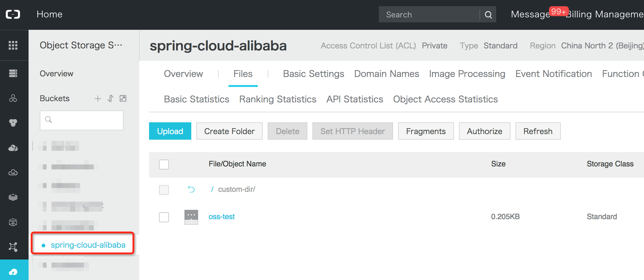
Task: Click the 0.205KB size value
Action: coord(505,217)
